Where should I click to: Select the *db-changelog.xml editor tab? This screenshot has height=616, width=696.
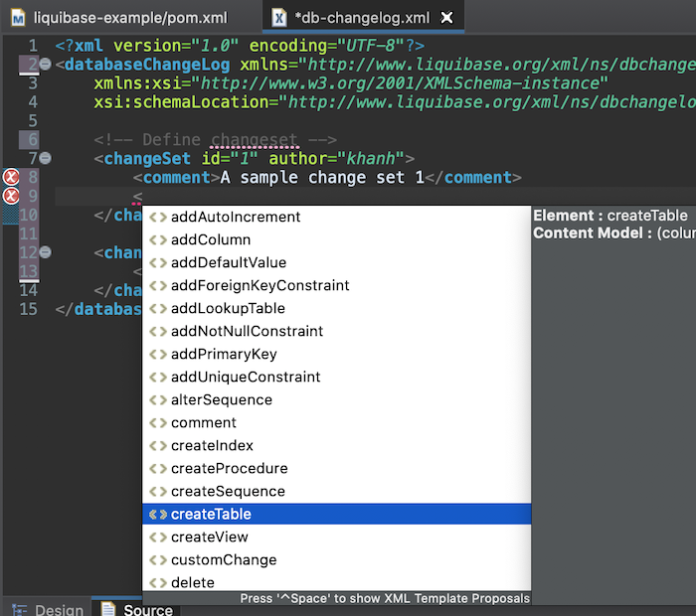(362, 18)
